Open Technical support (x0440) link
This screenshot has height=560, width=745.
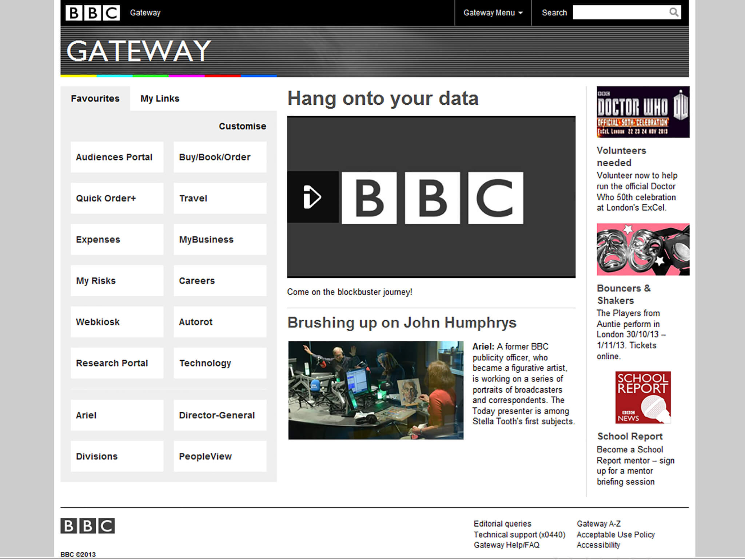[x=519, y=535]
